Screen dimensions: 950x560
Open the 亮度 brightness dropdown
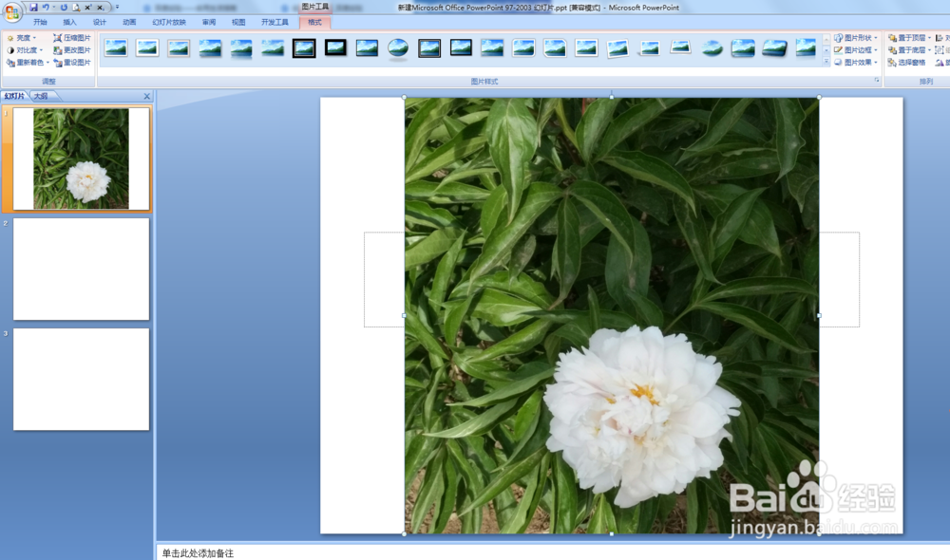(22, 38)
